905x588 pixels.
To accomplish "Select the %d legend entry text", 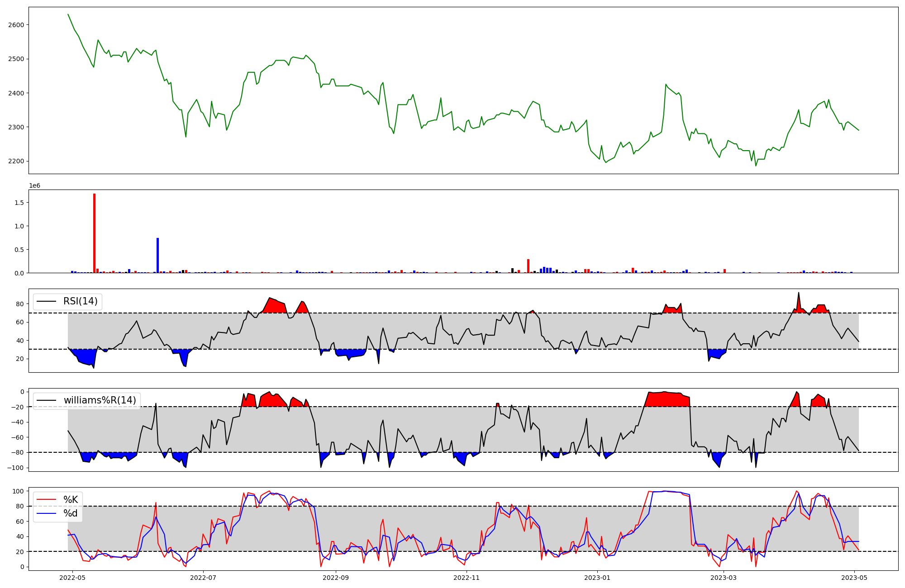I will [71, 513].
